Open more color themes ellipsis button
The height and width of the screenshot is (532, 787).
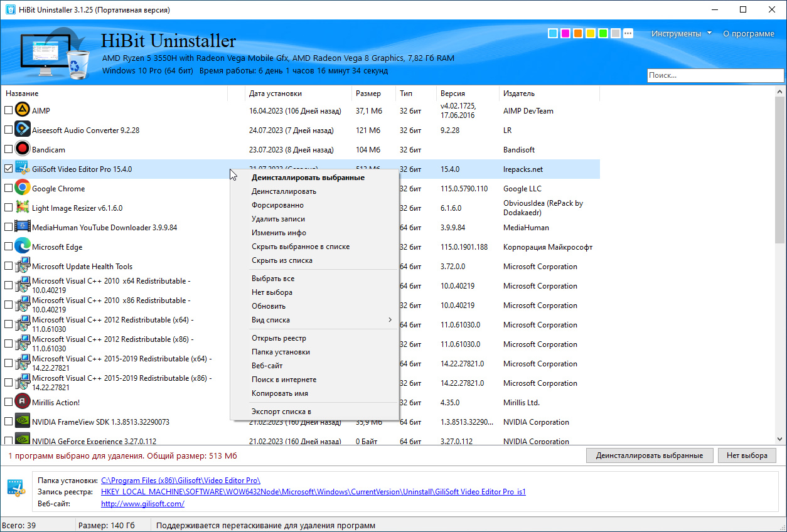click(628, 33)
